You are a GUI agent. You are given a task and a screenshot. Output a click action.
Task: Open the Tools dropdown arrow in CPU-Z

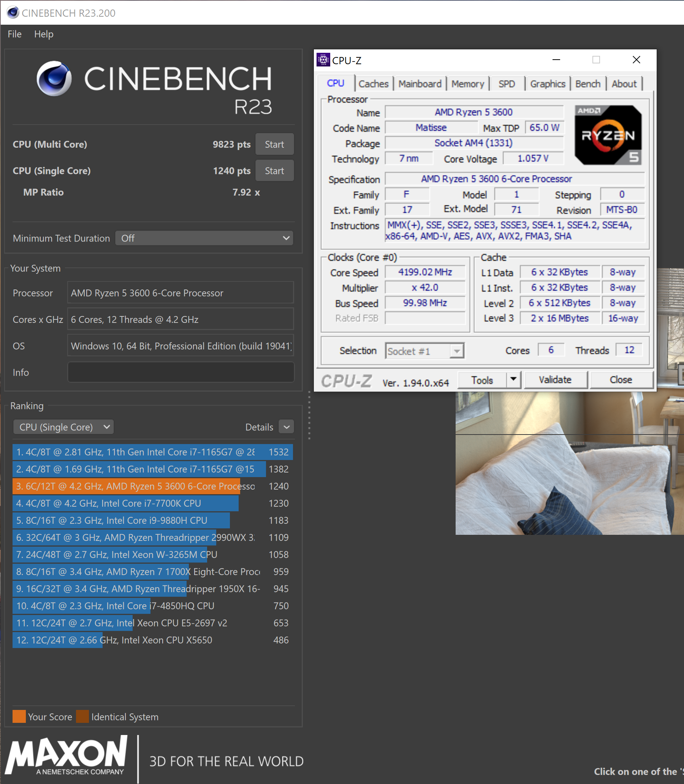click(514, 379)
